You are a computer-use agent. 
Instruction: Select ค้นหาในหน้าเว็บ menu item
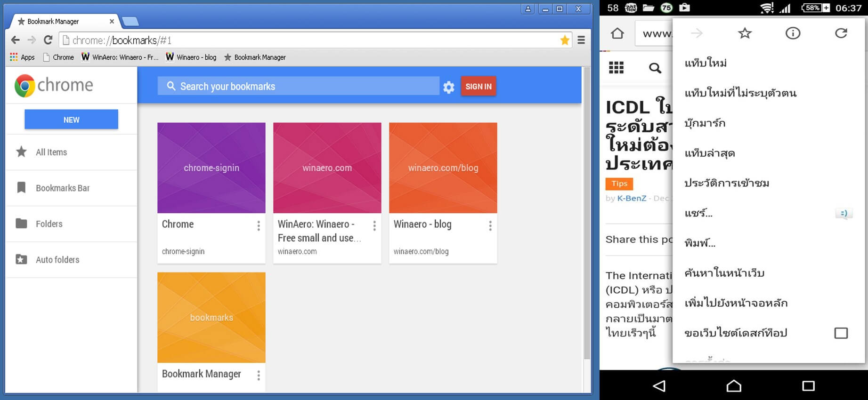769,273
